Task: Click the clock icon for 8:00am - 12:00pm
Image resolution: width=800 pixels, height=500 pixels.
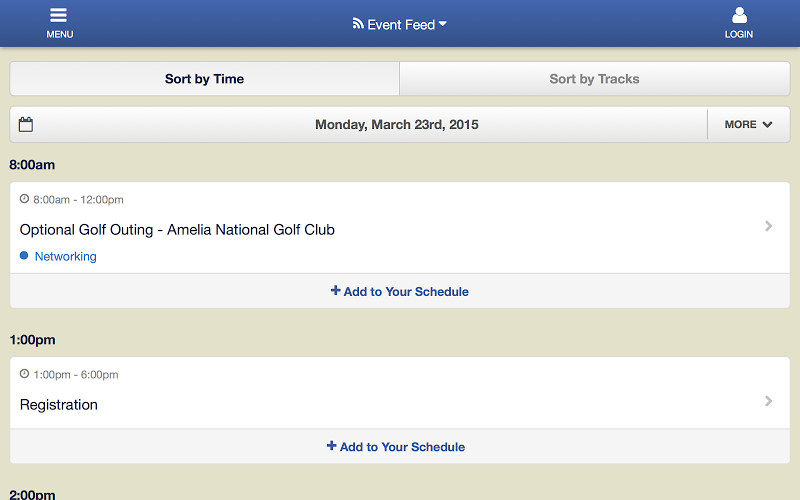Action: pyautogui.click(x=24, y=199)
